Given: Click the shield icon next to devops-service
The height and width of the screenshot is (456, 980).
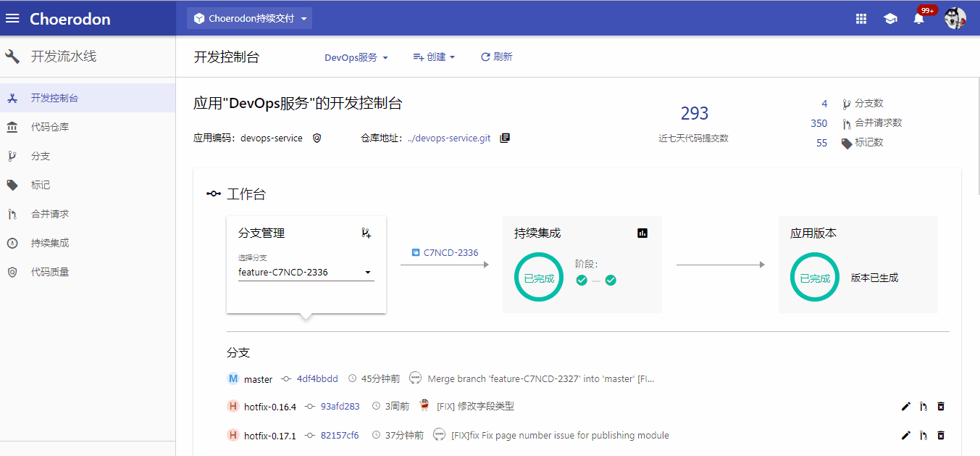Looking at the screenshot, I should tap(317, 138).
